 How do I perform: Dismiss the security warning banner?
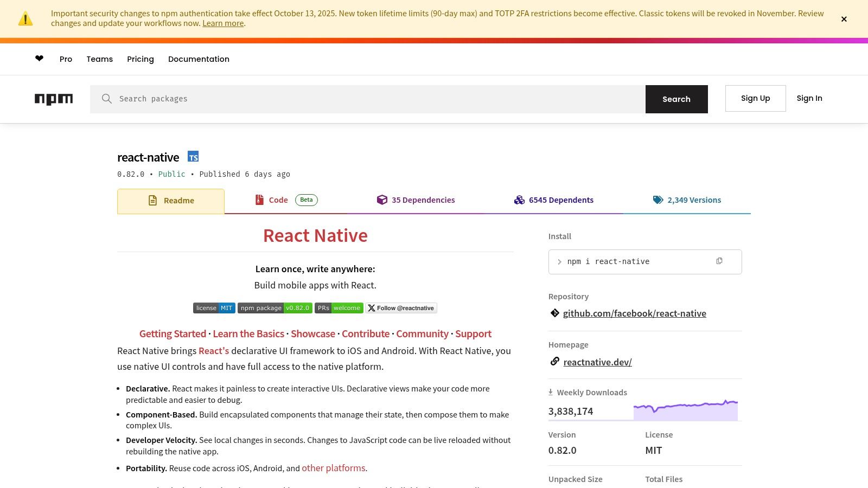(844, 19)
